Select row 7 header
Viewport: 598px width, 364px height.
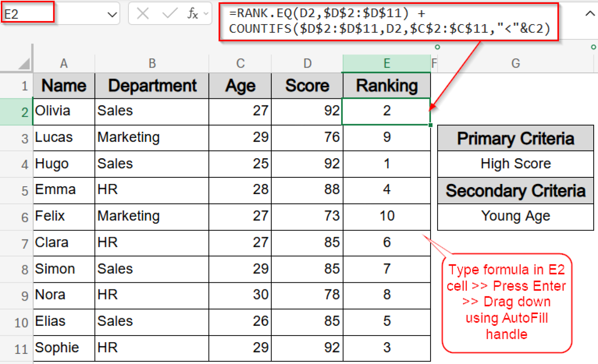pos(24,243)
